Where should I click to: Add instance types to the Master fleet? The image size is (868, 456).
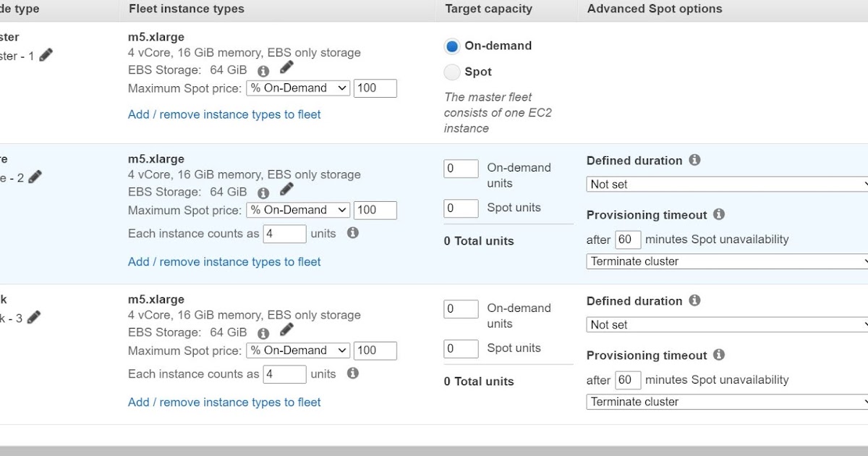click(224, 114)
